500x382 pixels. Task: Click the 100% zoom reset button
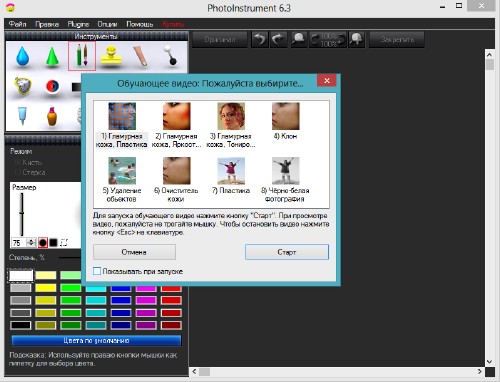[x=328, y=40]
